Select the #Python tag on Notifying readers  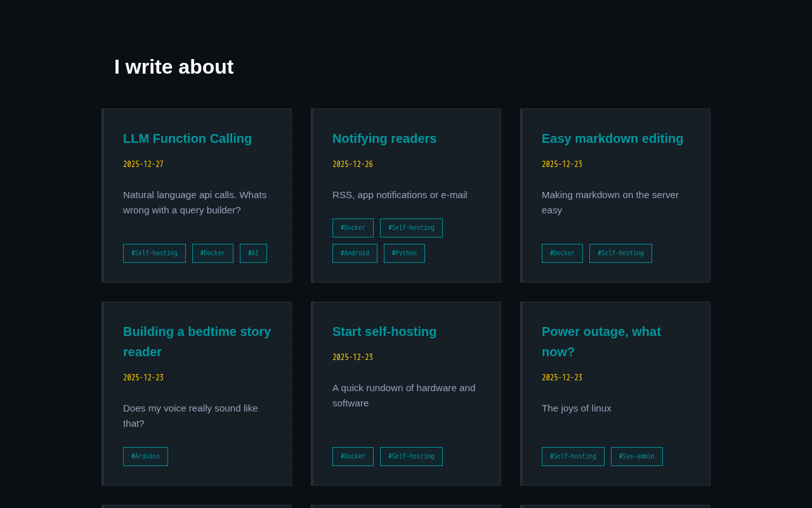click(x=404, y=253)
